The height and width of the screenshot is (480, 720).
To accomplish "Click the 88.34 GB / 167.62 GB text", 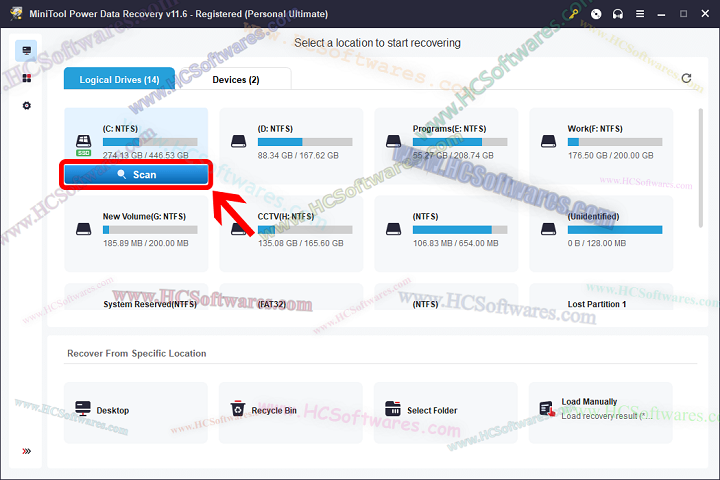I will (298, 156).
